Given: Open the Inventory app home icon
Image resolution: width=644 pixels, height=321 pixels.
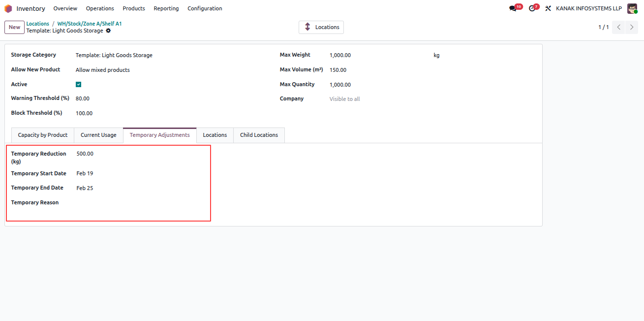Looking at the screenshot, I should coord(8,8).
